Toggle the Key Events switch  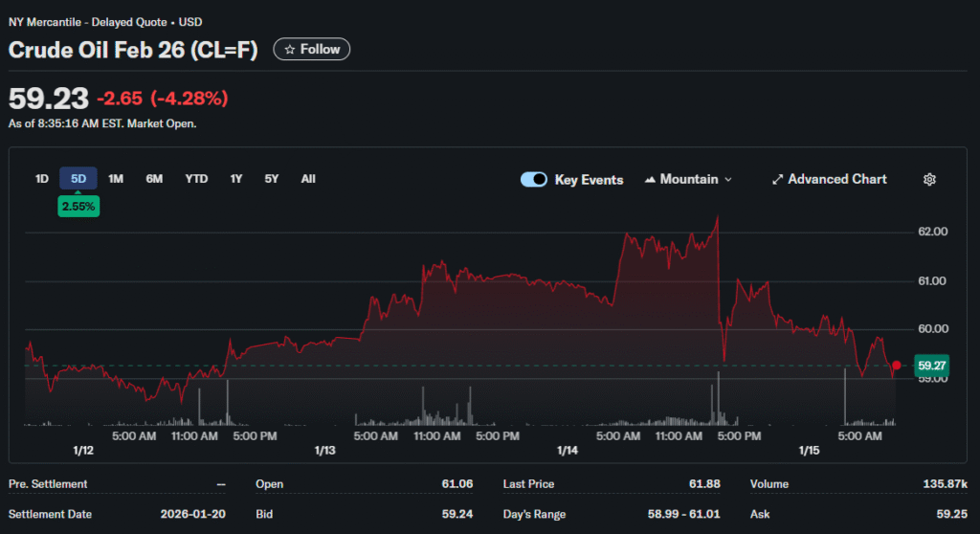[x=534, y=180]
